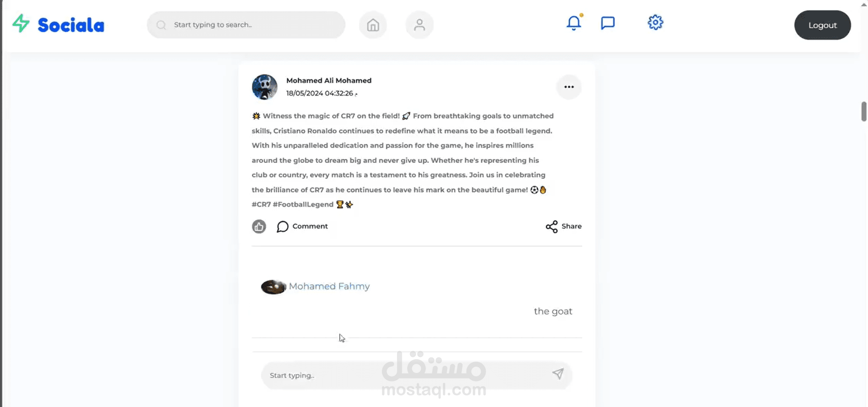Click the Sociala logo
Viewport: 868px width, 407px height.
[x=58, y=25]
